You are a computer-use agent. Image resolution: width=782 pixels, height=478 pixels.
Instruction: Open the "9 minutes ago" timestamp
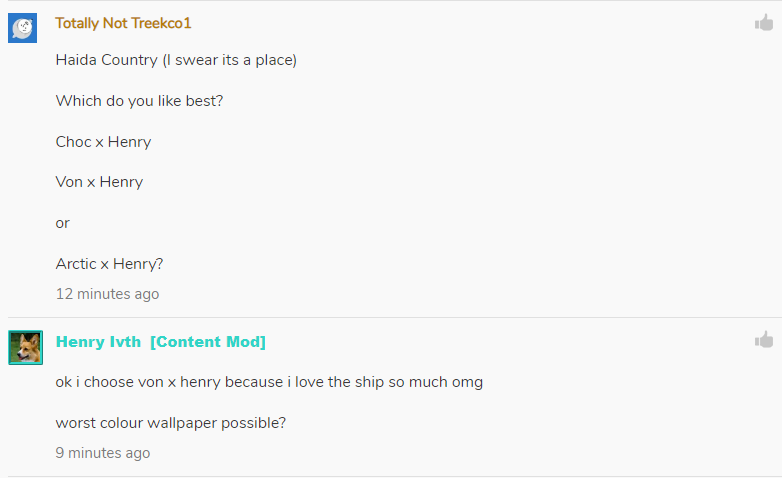tap(103, 453)
